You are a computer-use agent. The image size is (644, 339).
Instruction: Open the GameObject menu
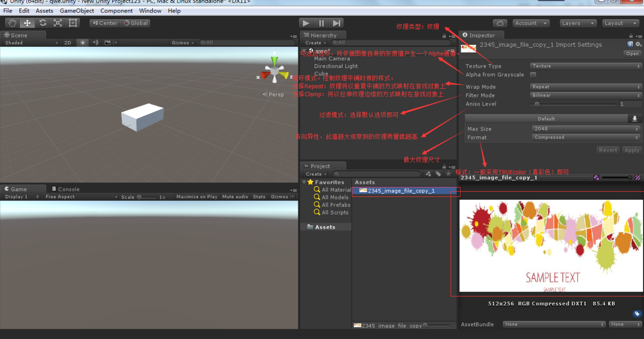point(77,10)
